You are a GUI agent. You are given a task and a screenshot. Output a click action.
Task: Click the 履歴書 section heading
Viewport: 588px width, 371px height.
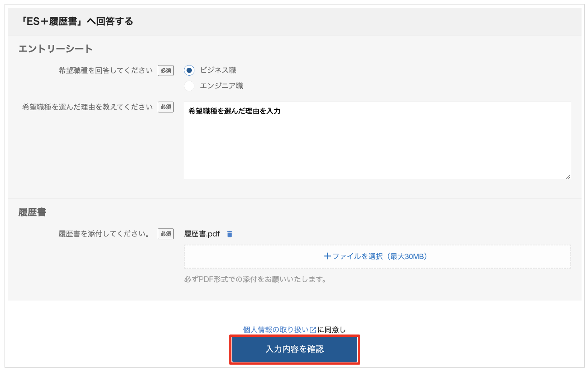32,212
